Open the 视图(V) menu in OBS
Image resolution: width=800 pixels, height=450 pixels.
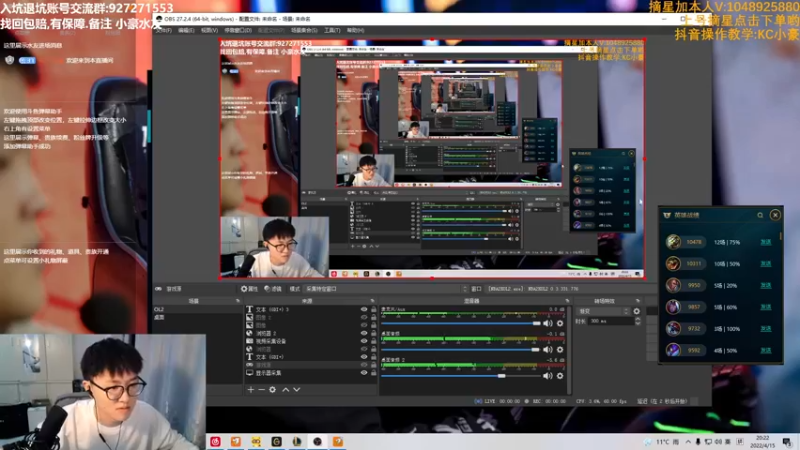(x=209, y=30)
